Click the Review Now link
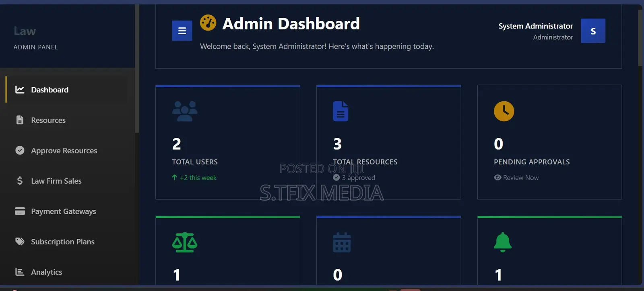This screenshot has width=644, height=291. click(516, 178)
